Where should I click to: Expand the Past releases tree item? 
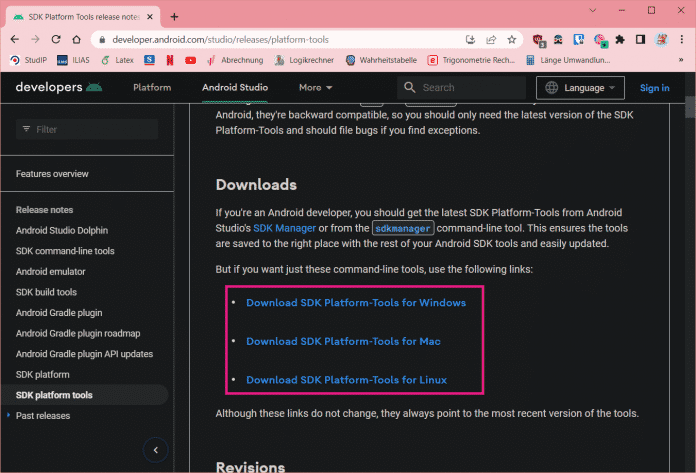pyautogui.click(x=9, y=414)
